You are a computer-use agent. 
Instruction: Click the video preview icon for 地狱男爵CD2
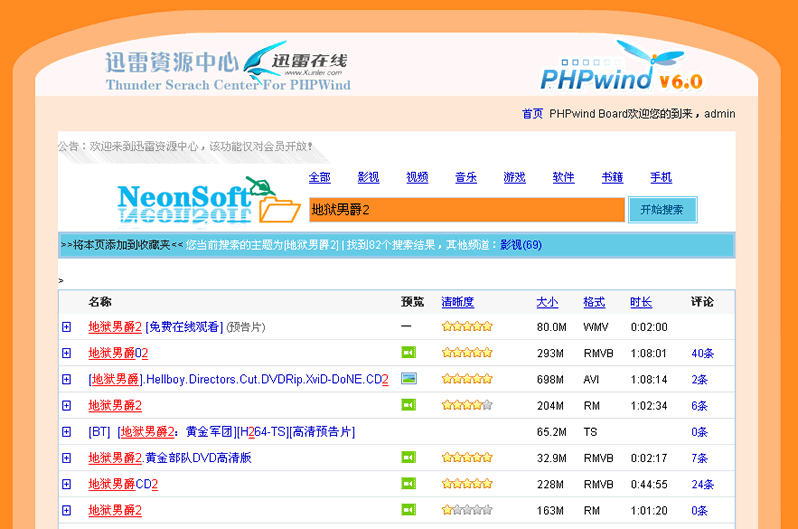tap(408, 484)
